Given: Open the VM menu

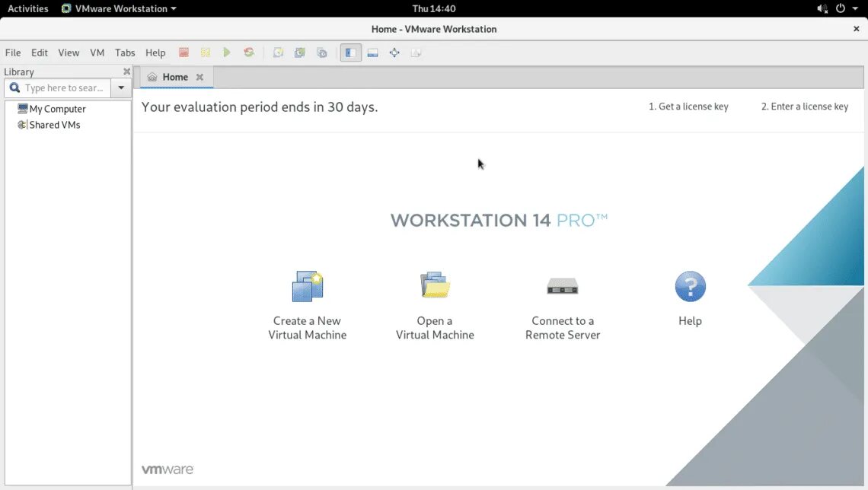Looking at the screenshot, I should coord(97,52).
